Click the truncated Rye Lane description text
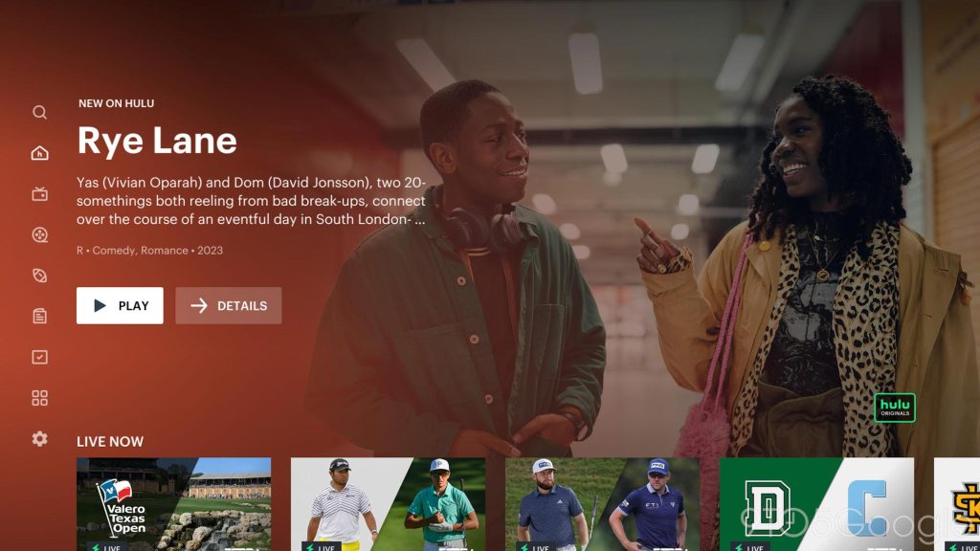 coord(251,201)
